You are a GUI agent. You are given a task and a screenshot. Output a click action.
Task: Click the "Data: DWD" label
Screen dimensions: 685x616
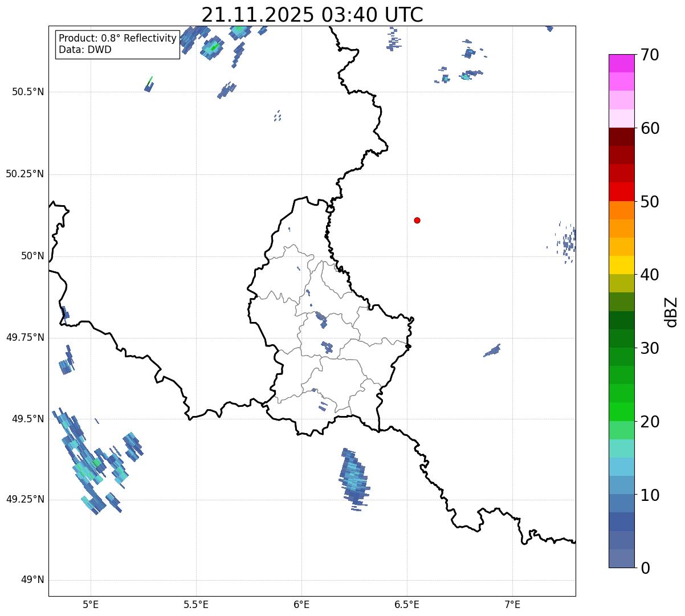click(x=85, y=50)
